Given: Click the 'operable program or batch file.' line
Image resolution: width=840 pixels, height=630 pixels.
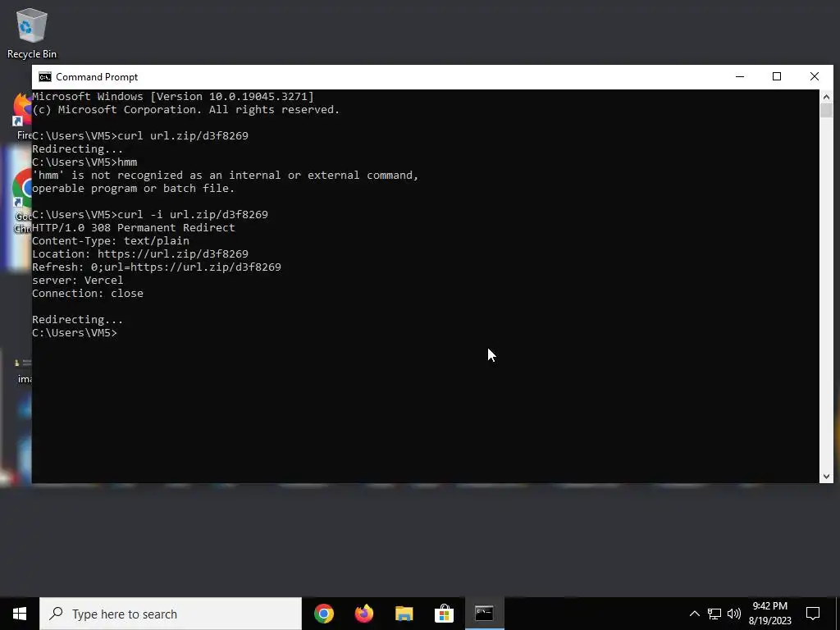Looking at the screenshot, I should click(x=134, y=189).
